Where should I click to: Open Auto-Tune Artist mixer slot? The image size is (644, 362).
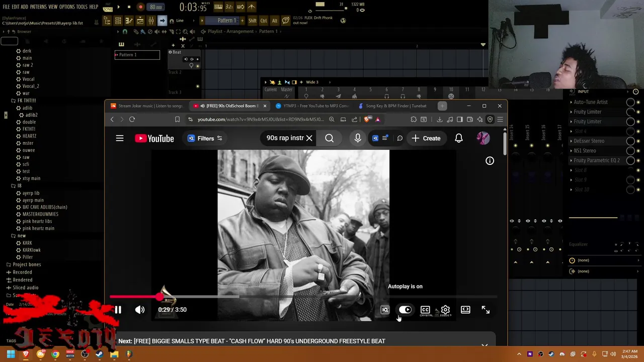pos(591,102)
